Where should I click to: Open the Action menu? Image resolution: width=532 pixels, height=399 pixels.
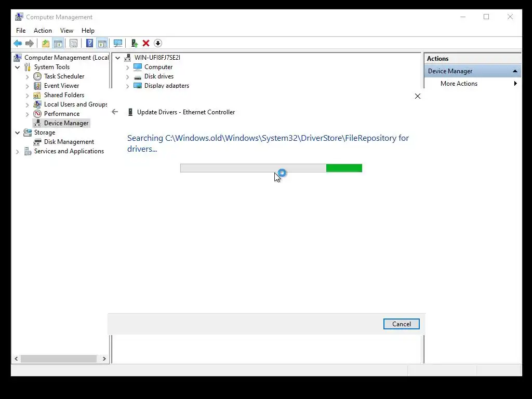(x=43, y=31)
